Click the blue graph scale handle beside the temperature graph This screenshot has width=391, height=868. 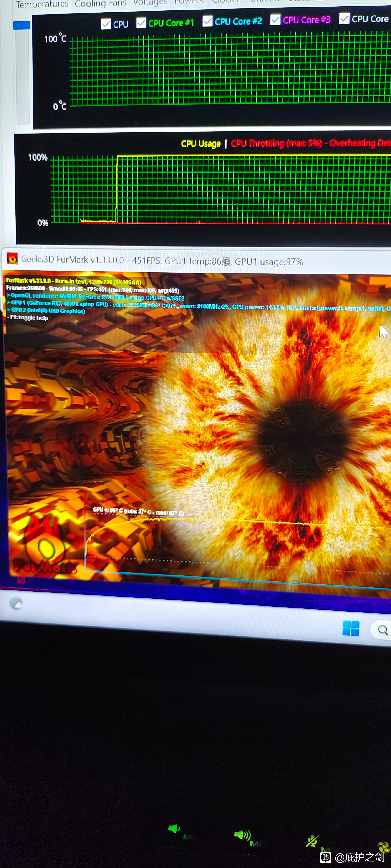tap(22, 25)
